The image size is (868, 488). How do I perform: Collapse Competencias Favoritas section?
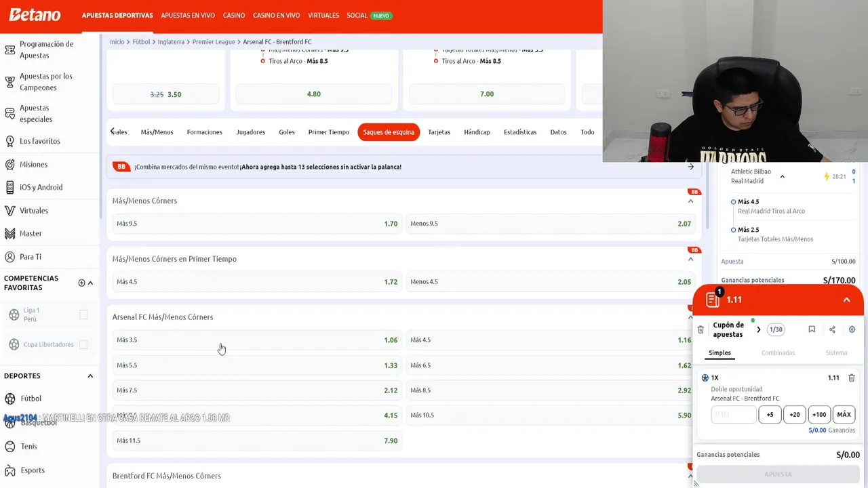point(90,283)
